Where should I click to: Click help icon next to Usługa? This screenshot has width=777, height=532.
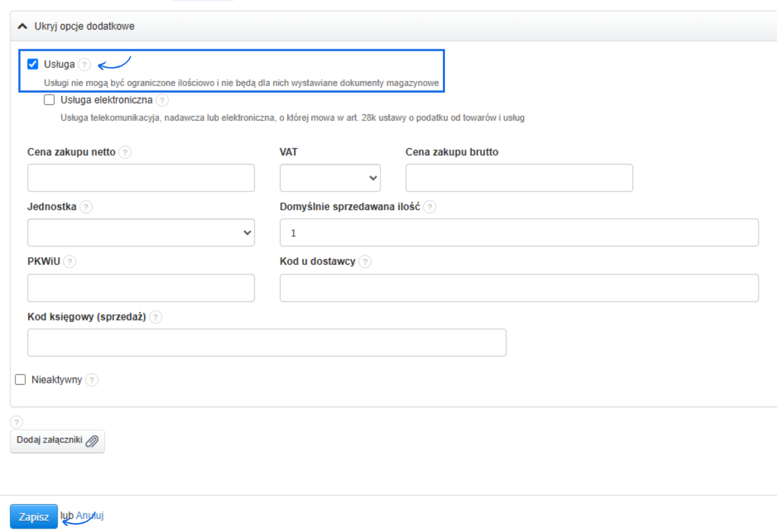[x=85, y=65]
